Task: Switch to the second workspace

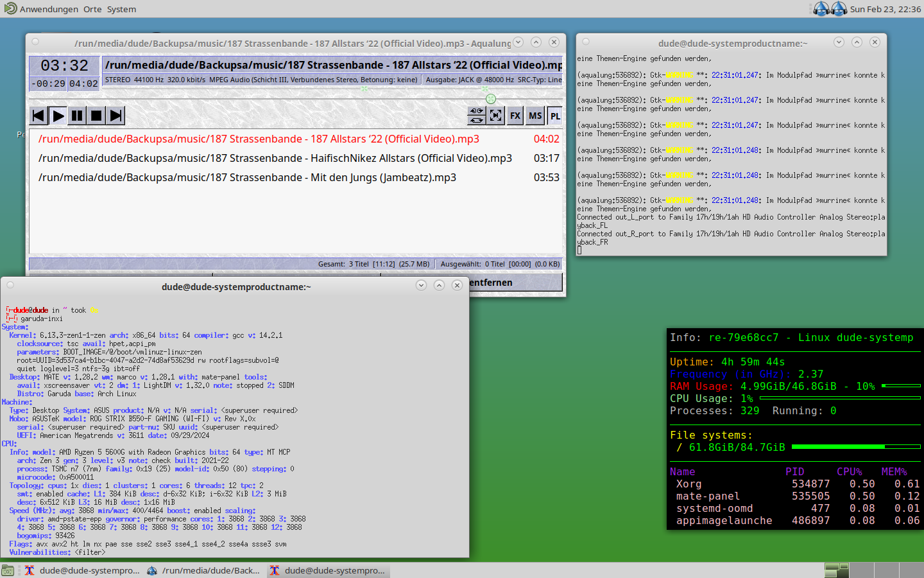Action: point(862,570)
